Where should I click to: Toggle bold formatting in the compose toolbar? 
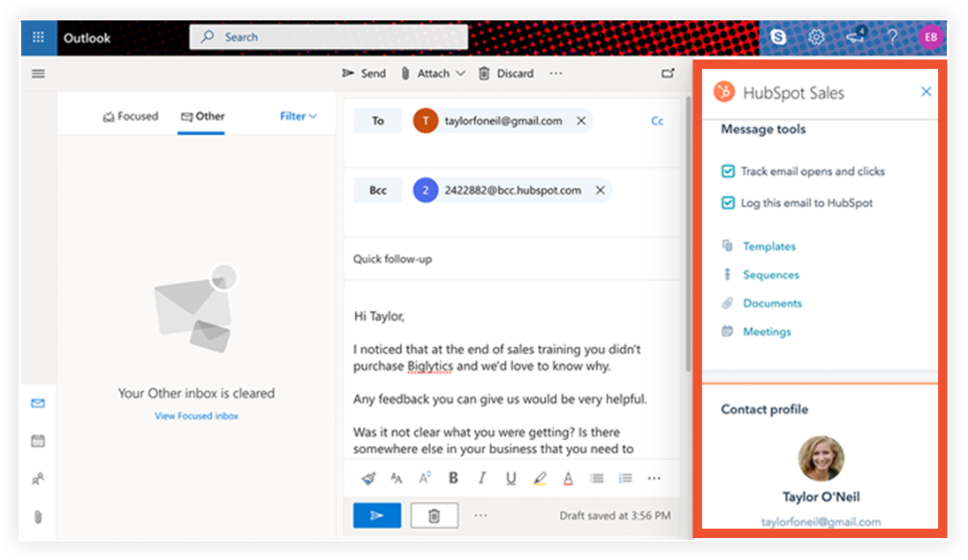point(453,478)
